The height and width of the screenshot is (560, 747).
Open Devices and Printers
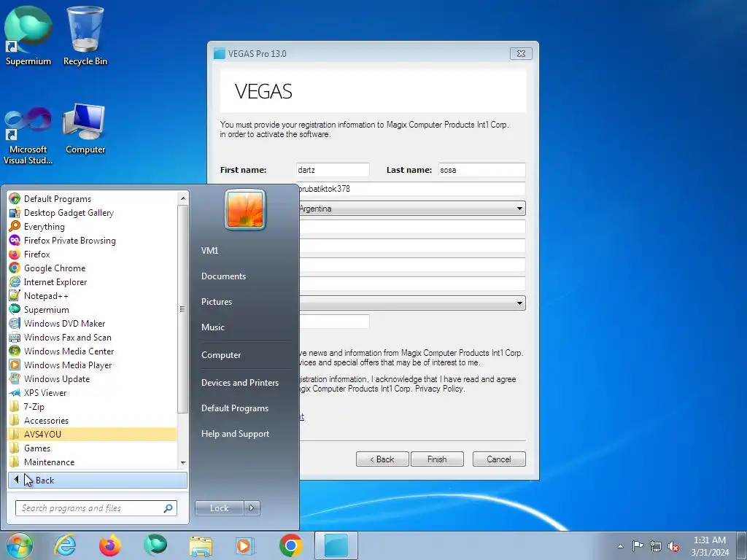239,382
